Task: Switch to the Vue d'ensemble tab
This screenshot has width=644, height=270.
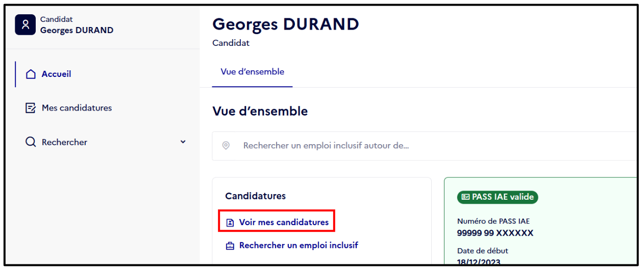Action: [252, 72]
